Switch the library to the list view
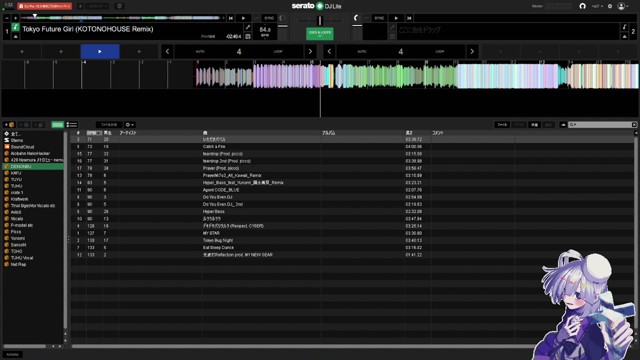 coord(72,124)
